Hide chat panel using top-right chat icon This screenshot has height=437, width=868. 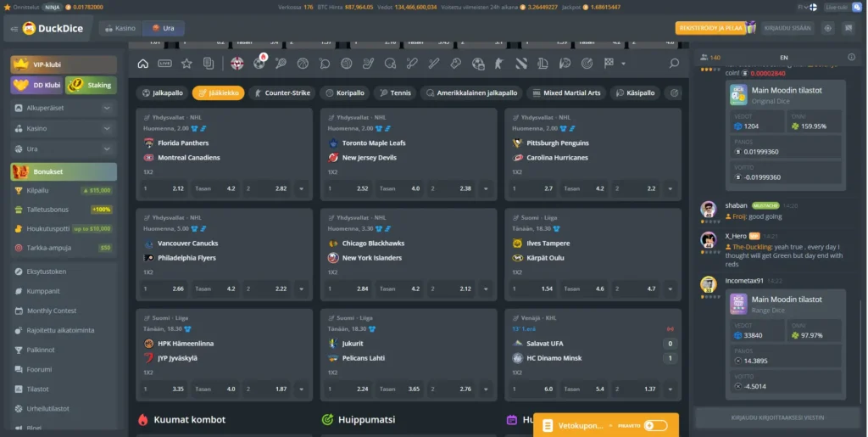pos(848,28)
